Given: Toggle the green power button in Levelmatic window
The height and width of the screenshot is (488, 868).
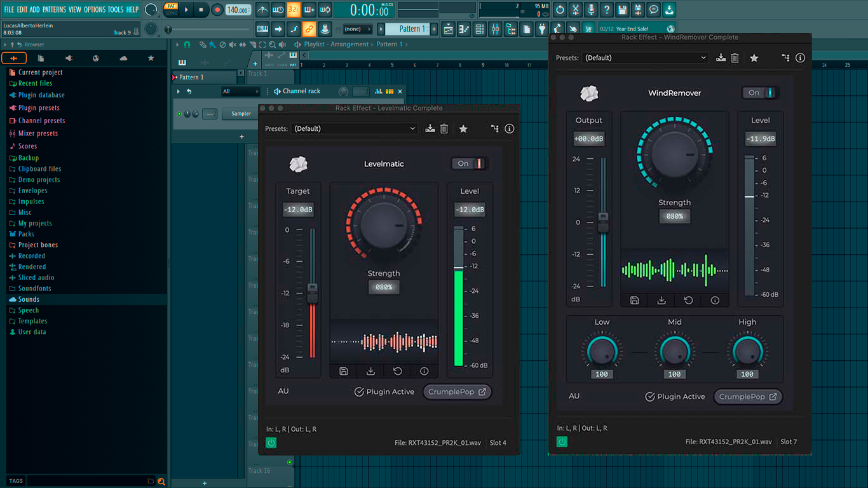Looking at the screenshot, I should [271, 443].
